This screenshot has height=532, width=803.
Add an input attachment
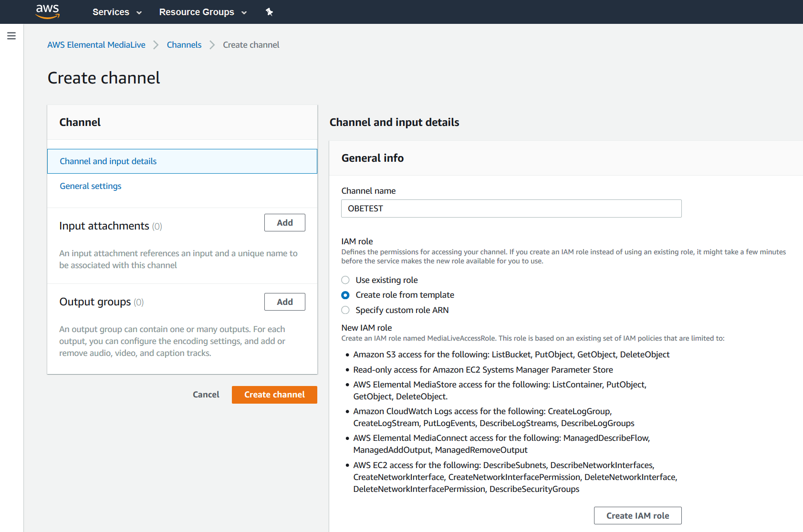(x=285, y=223)
